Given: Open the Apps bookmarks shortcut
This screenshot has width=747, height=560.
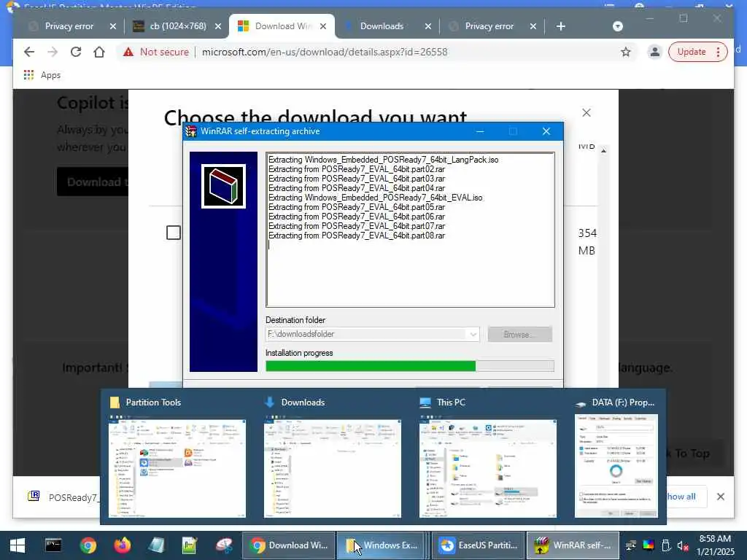Looking at the screenshot, I should [42, 75].
